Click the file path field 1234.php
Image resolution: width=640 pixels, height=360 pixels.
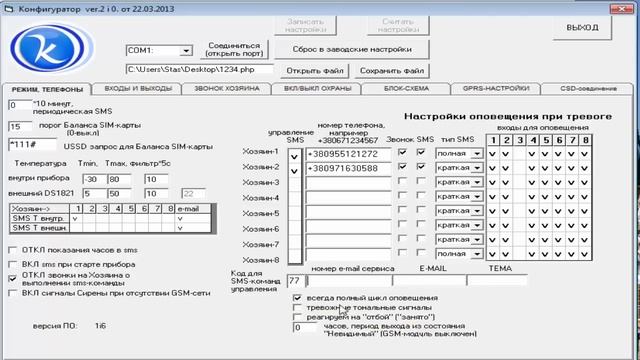(200, 70)
